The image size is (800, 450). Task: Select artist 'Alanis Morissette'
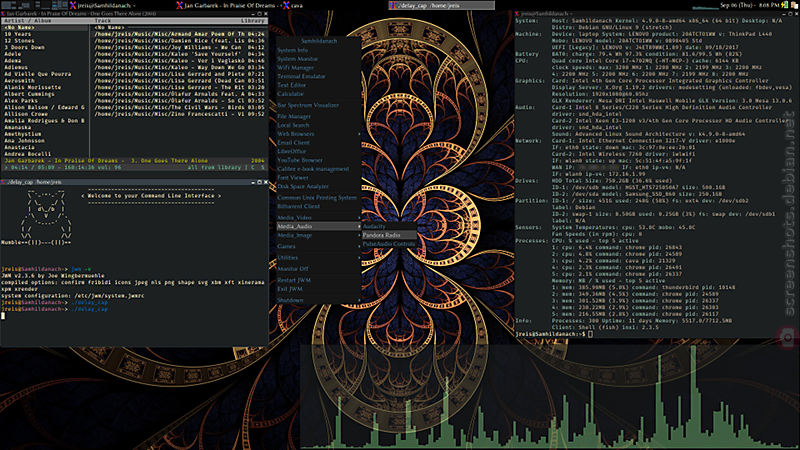tap(45, 87)
